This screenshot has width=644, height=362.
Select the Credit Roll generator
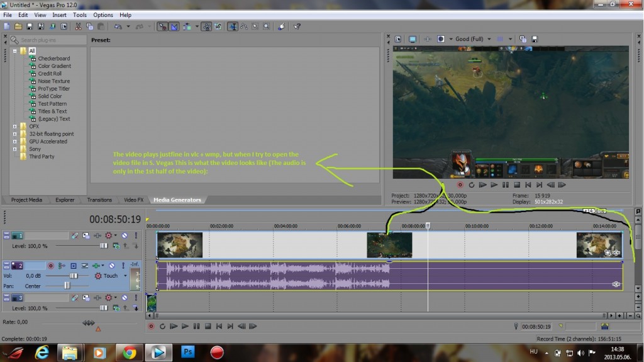50,74
